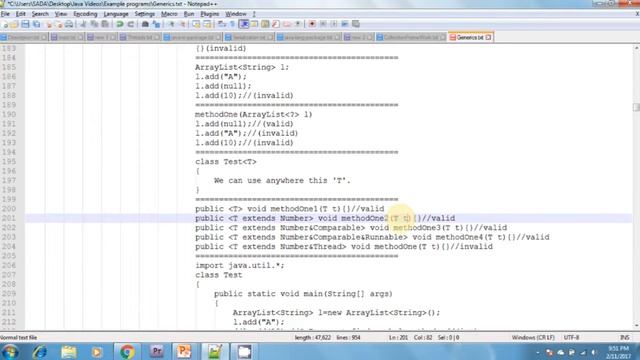Undo last edit with green arrow icon
Image resolution: width=640 pixels, height=360 pixels.
120,24
